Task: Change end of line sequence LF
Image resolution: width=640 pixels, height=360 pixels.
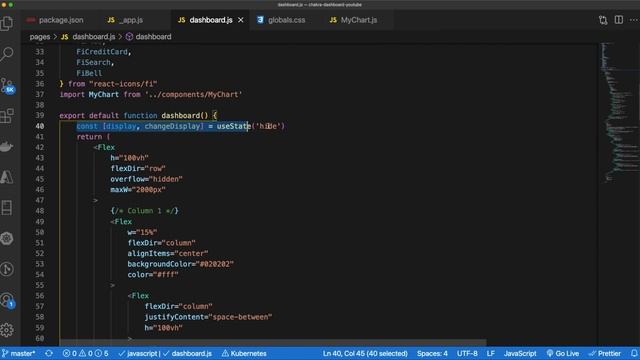Action: pos(491,353)
